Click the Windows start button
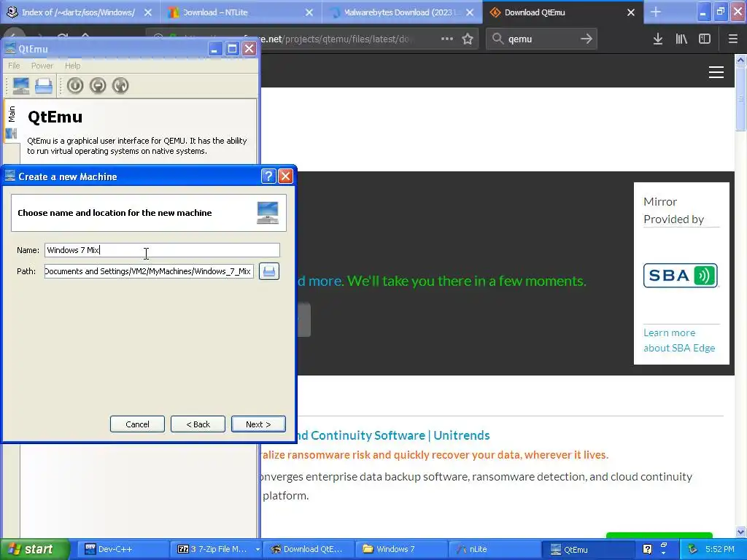This screenshot has height=560, width=747. click(34, 549)
